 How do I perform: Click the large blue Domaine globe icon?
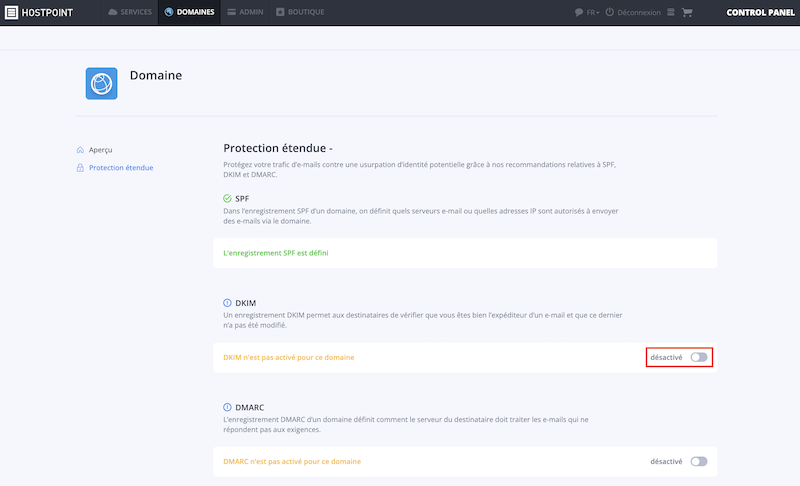(102, 84)
